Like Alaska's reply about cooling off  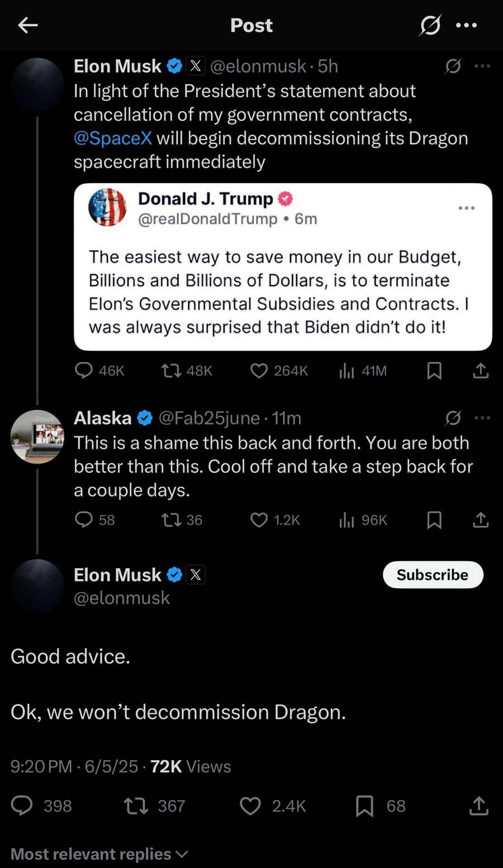click(x=259, y=520)
